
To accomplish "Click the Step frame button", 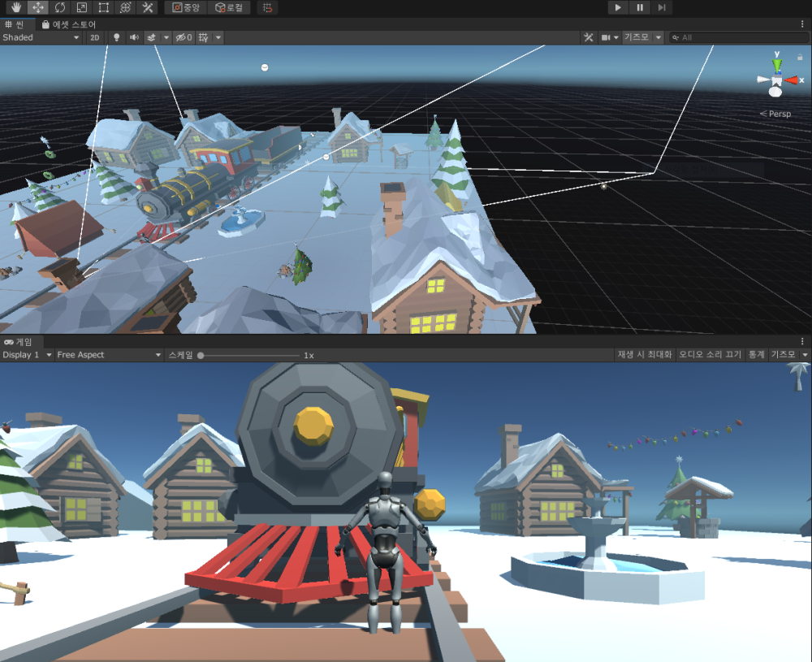I will [662, 7].
